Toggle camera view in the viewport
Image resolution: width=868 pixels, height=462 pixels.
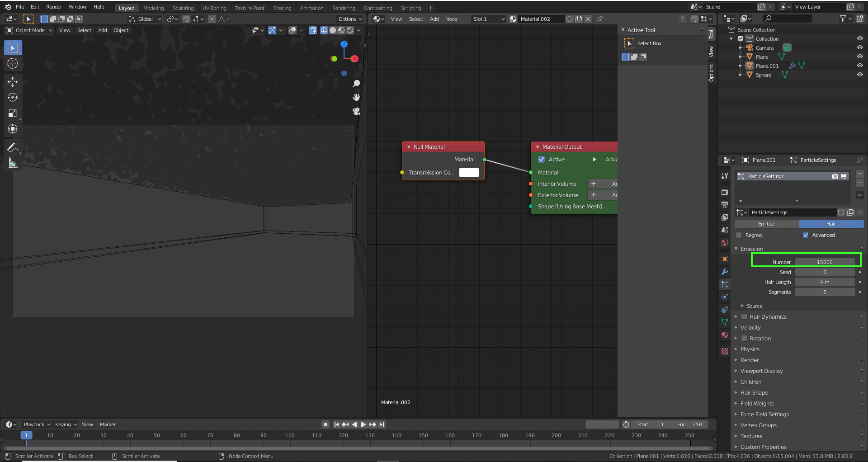point(356,111)
